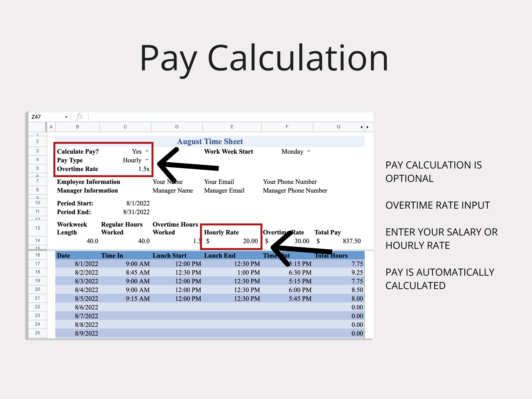Click the left scroll arrow beside column G
Image resolution: width=532 pixels, height=399 pixels.
coord(362,127)
